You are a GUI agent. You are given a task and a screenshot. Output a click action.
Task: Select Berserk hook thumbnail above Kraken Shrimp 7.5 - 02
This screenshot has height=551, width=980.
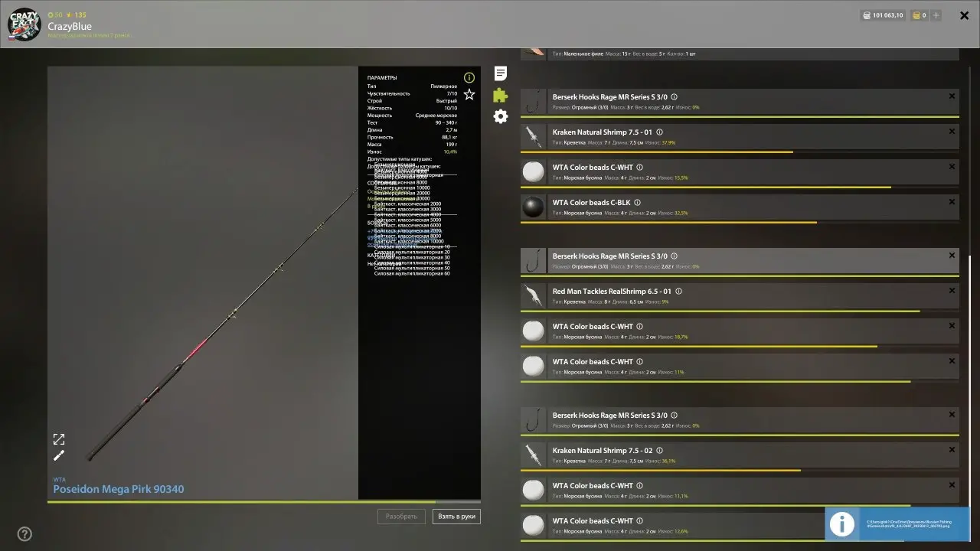pyautogui.click(x=533, y=420)
